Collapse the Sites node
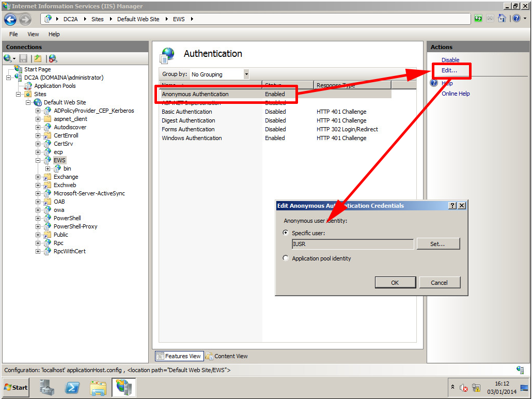 [18, 94]
